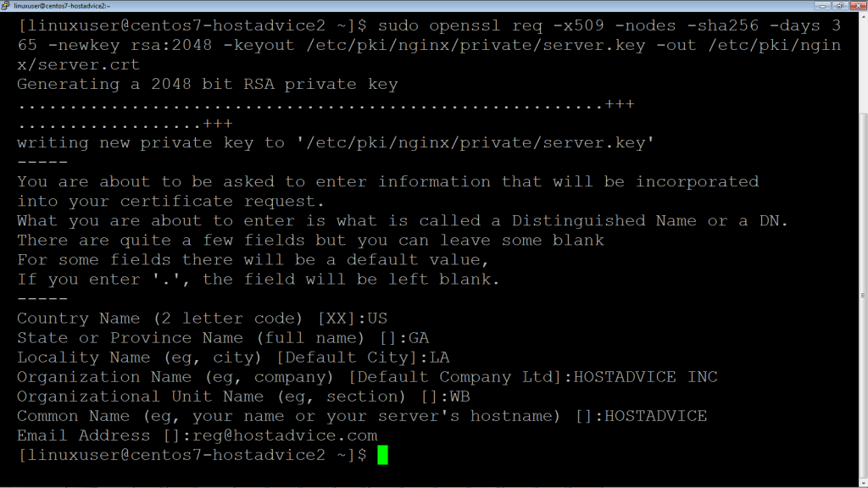Click the scrollbar down arrow

coord(862,480)
